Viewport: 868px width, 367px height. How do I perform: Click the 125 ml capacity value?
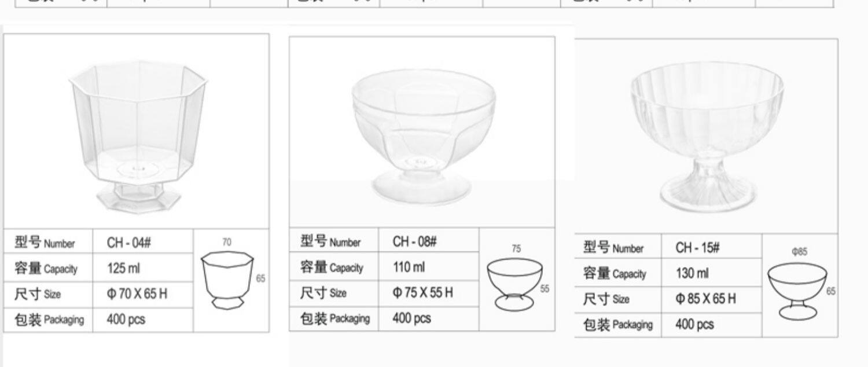coord(123,269)
